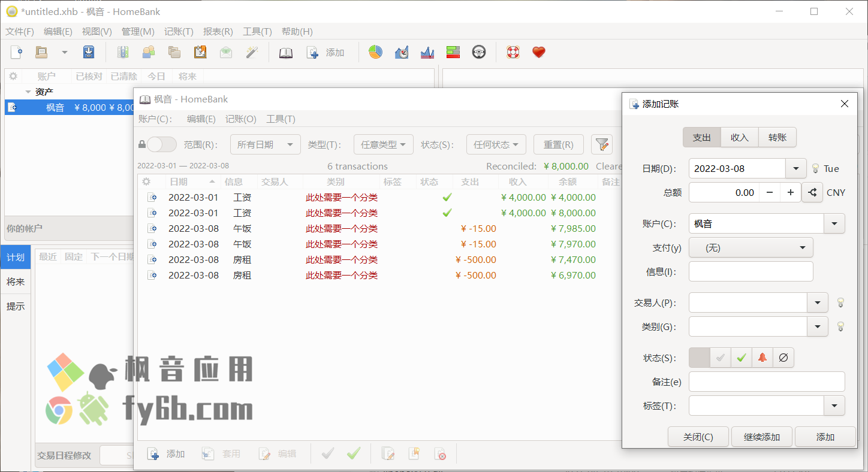Open budget envelope icon in toolbar
This screenshot has height=472, width=868.
coord(226,53)
